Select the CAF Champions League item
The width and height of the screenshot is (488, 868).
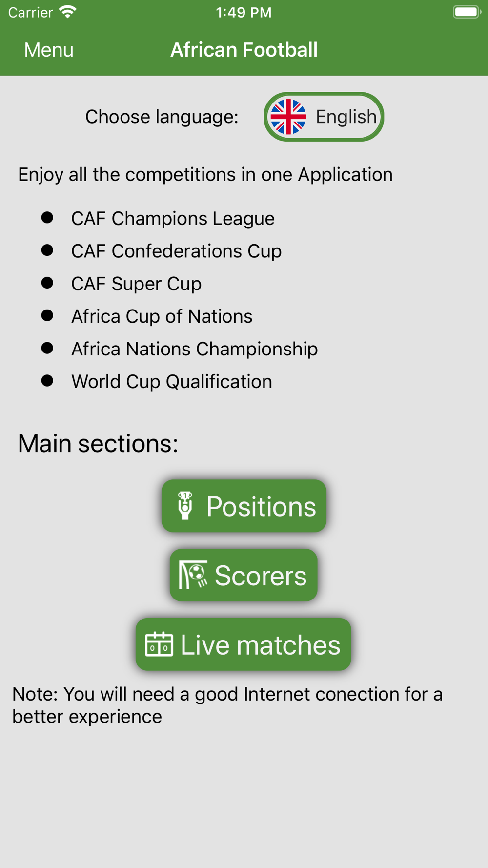pyautogui.click(x=173, y=218)
